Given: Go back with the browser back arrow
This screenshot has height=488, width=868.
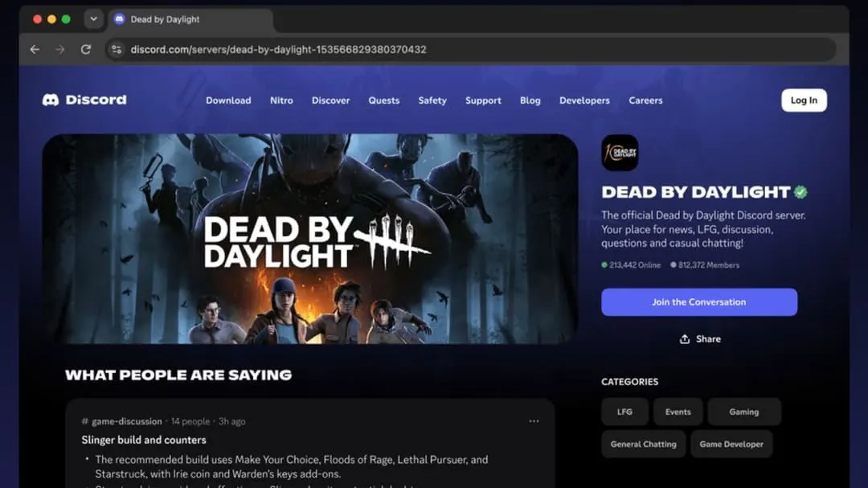Looking at the screenshot, I should click(x=35, y=49).
